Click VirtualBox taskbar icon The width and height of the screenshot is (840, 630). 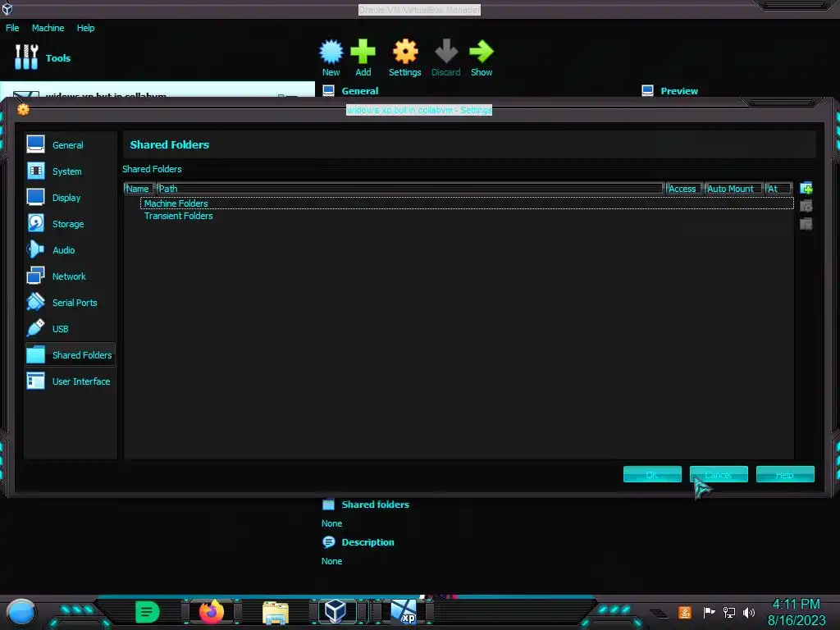pos(336,611)
